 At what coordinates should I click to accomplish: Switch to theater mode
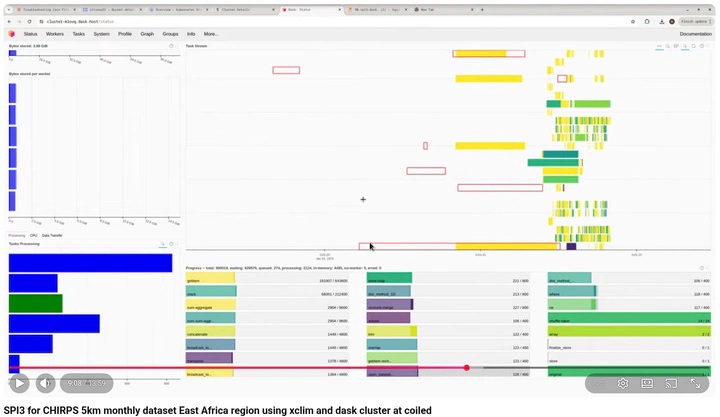[x=647, y=383]
